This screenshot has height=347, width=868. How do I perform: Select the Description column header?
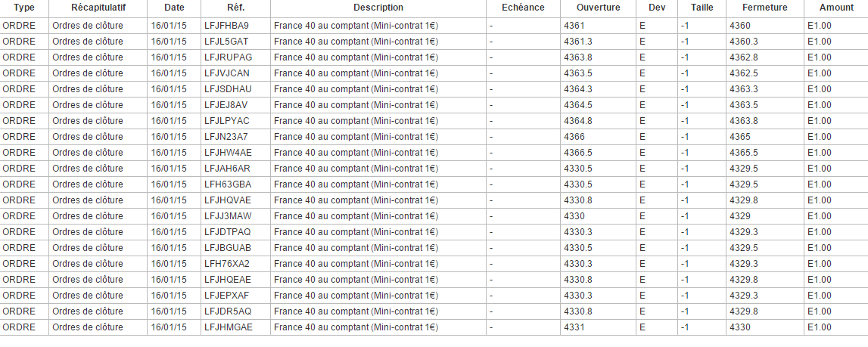(378, 8)
